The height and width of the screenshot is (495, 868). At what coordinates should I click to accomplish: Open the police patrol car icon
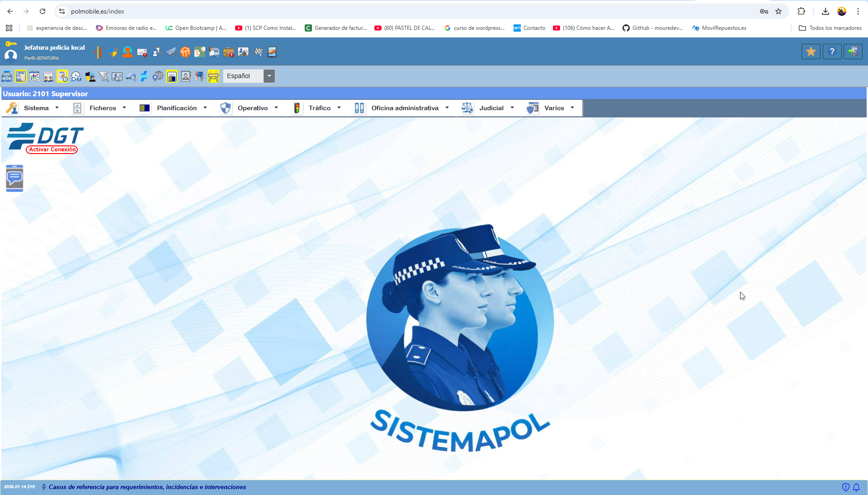(7, 76)
